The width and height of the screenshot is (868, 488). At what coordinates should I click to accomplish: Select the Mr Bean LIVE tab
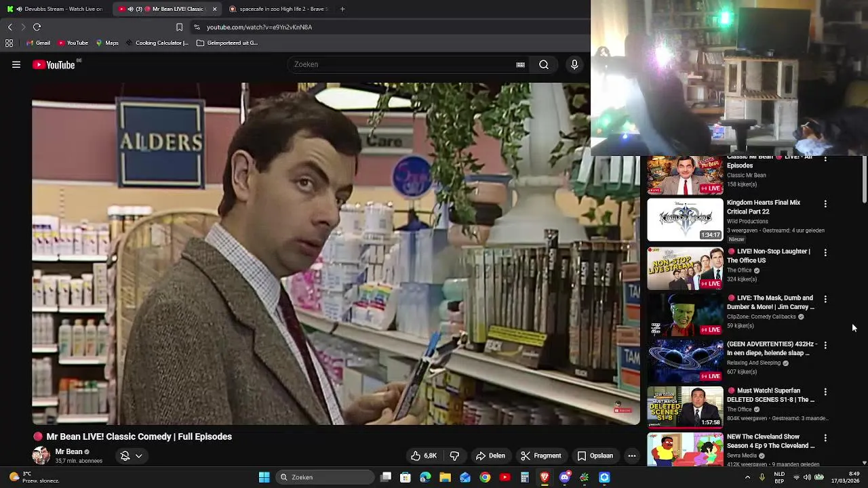pos(167,9)
